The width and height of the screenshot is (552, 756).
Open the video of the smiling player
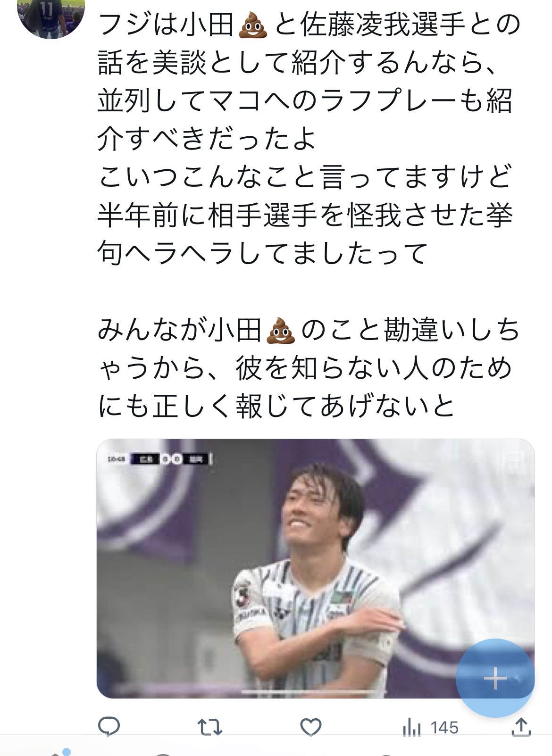[x=315, y=568]
